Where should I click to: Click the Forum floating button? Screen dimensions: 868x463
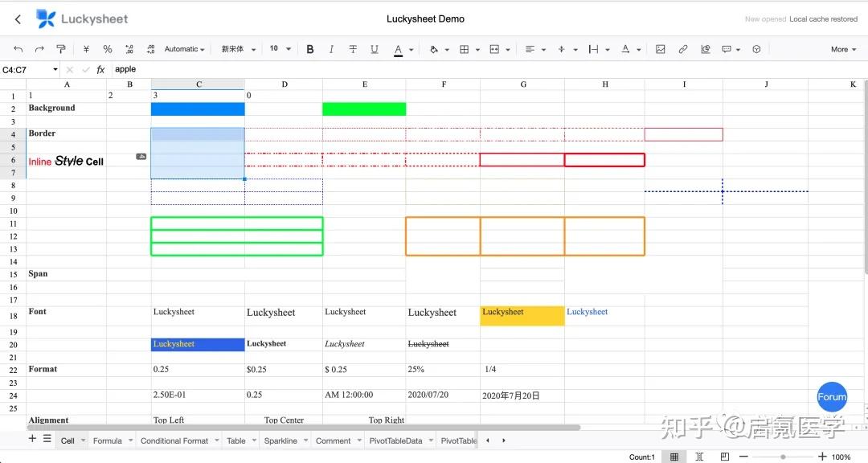click(832, 396)
